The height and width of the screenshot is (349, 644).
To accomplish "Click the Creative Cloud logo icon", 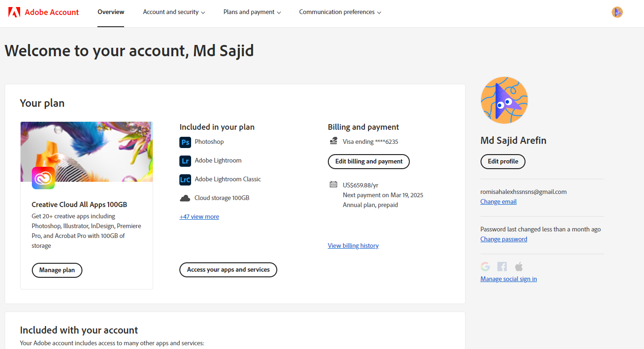I will (x=43, y=178).
